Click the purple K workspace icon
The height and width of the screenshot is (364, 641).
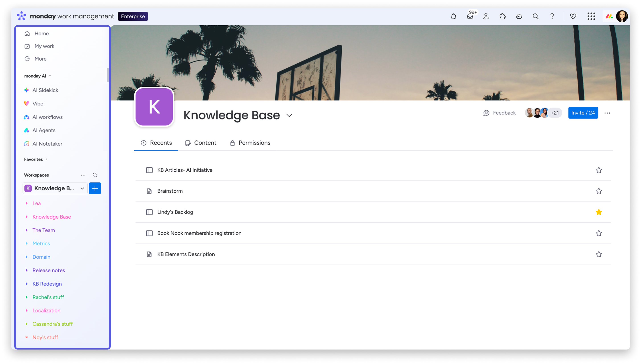[154, 107]
